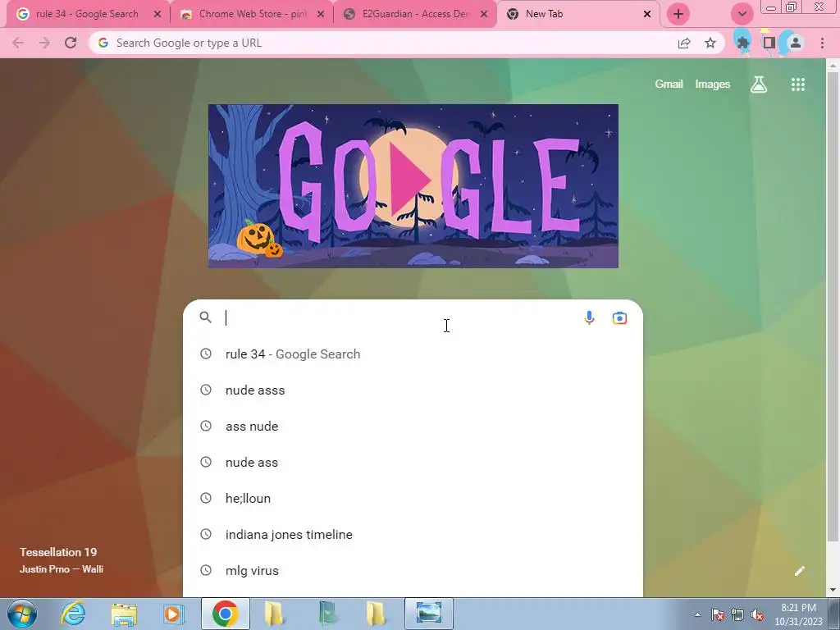
Task: Toggle the side panel icon
Action: [x=769, y=43]
